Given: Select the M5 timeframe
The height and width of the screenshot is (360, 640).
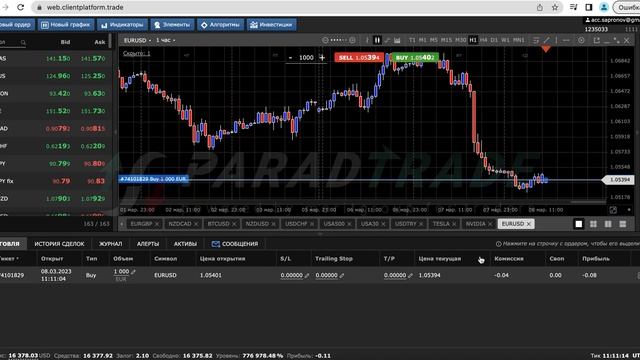Looking at the screenshot, I should pyautogui.click(x=433, y=40).
